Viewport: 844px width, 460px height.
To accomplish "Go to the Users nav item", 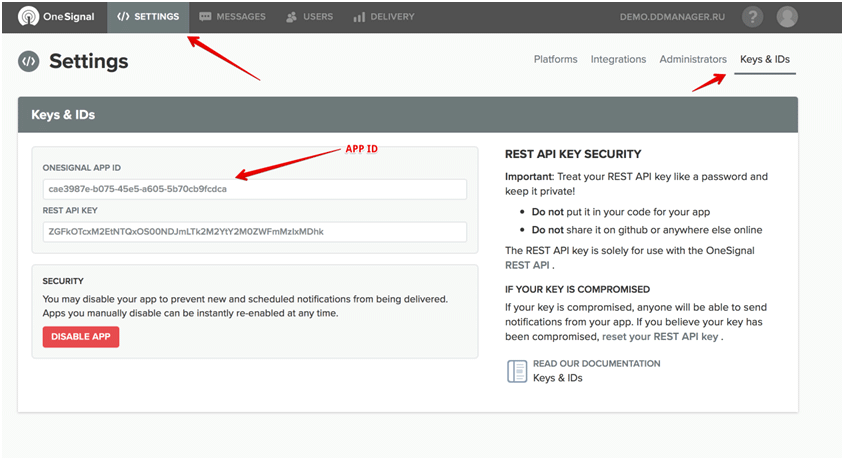I will [x=310, y=17].
